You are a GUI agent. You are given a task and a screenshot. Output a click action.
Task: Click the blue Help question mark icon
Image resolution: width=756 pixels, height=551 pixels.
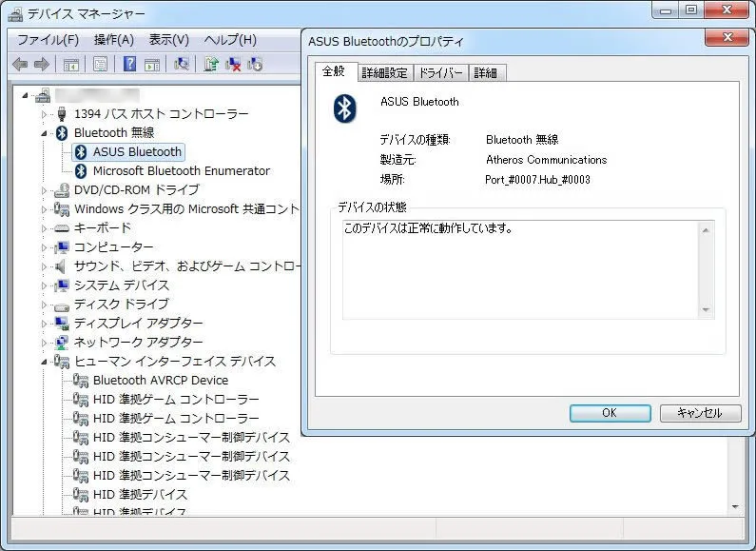click(x=129, y=64)
